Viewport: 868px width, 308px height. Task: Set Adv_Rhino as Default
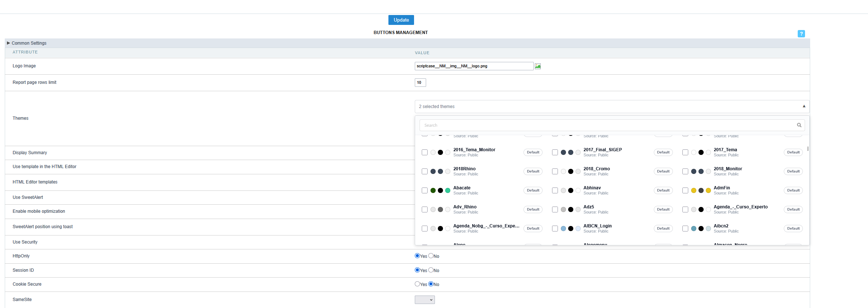tap(533, 209)
